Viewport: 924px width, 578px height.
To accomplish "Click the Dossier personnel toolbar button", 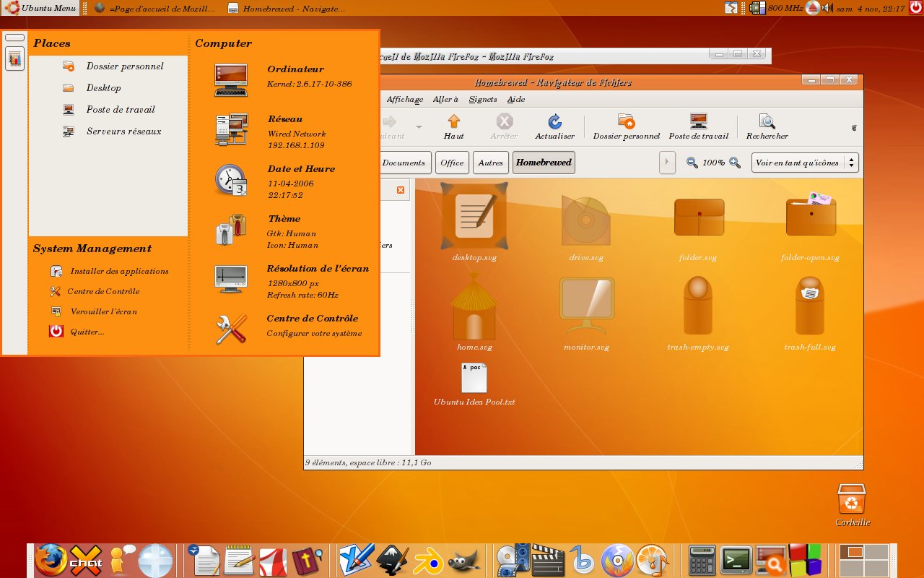I will click(626, 126).
